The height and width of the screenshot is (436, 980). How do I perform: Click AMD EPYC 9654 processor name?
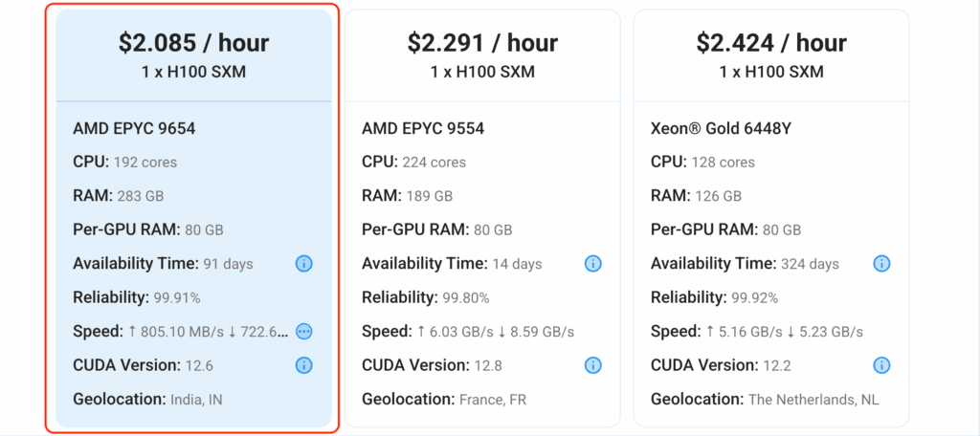(134, 129)
